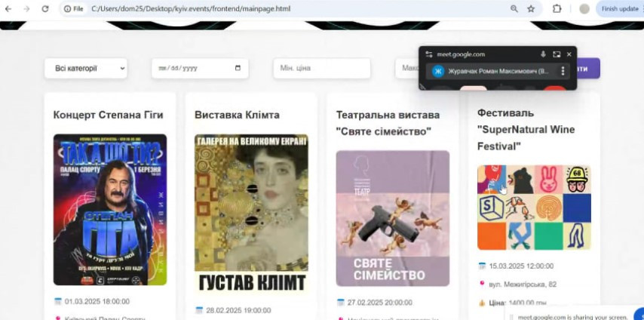This screenshot has height=320, width=644.
Task: Open the zoom magnifier icon in address bar
Action: point(514,8)
